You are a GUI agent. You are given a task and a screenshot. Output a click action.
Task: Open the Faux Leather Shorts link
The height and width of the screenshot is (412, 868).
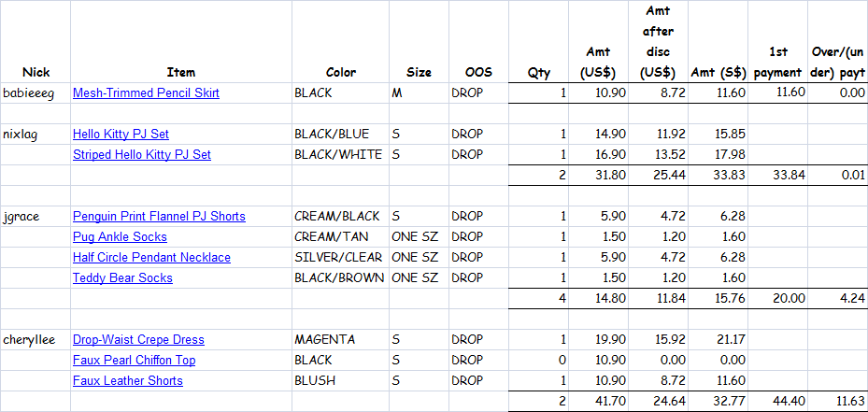(x=128, y=381)
